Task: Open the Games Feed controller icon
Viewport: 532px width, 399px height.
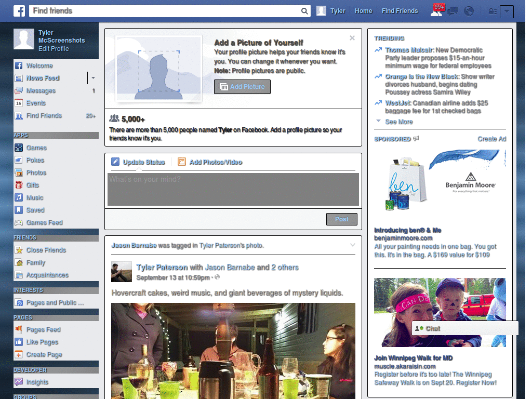Action: 19,222
